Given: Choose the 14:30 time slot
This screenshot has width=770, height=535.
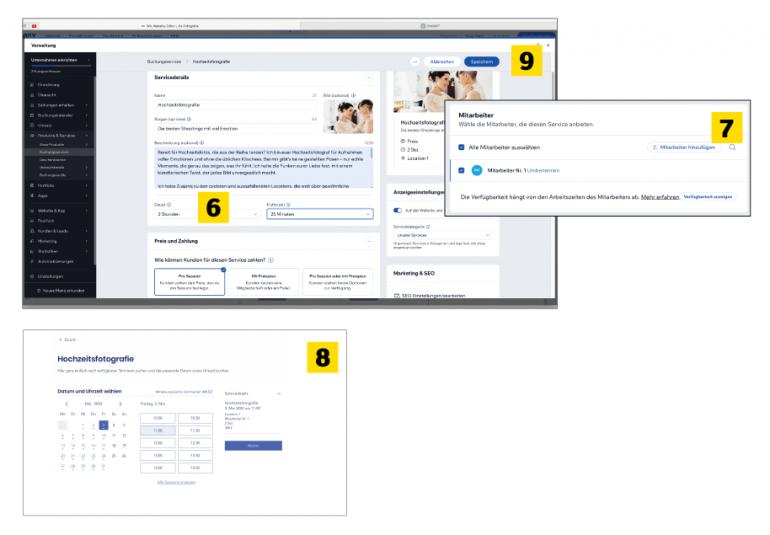Looking at the screenshot, I should [195, 468].
